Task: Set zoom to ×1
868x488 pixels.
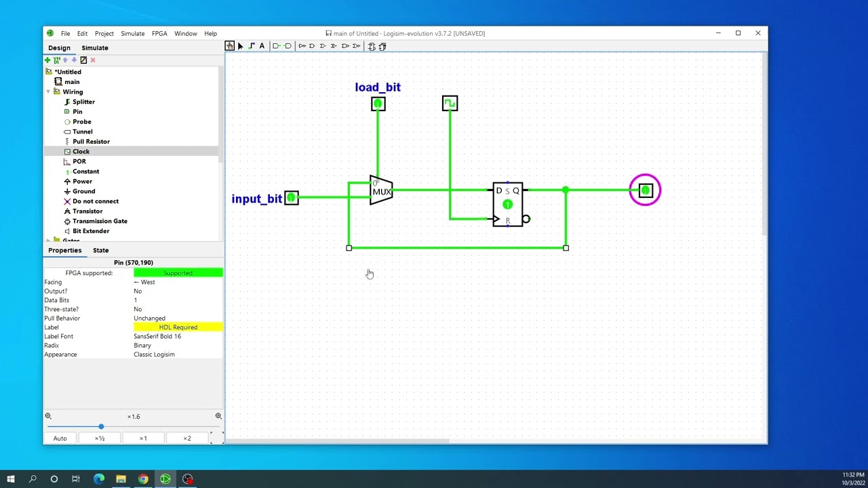Action: pyautogui.click(x=143, y=439)
